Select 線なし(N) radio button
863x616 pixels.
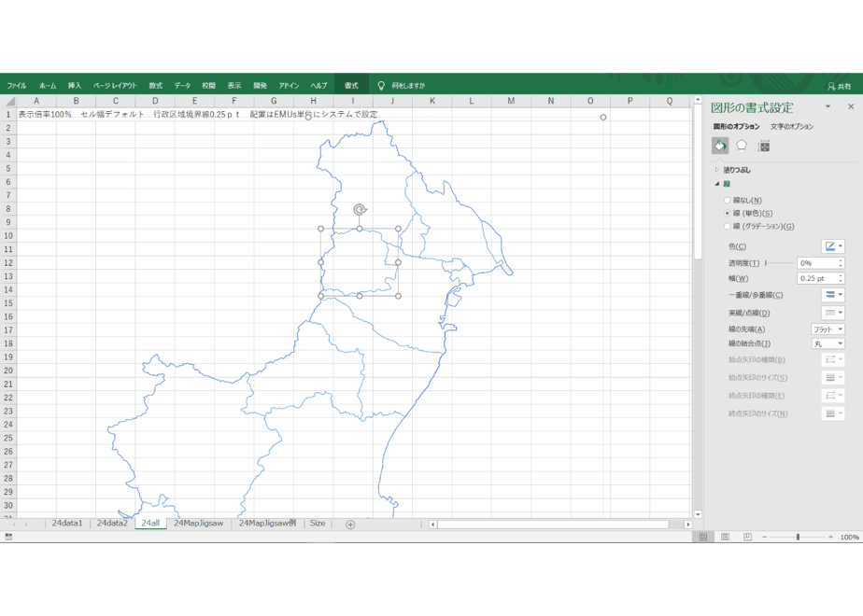[727, 200]
